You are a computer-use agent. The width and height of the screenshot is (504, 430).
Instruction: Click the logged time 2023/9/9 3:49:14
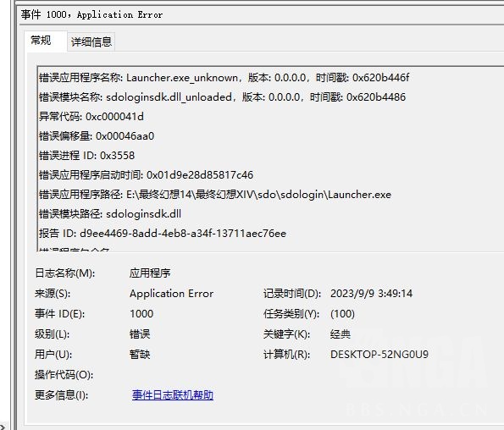tap(371, 294)
